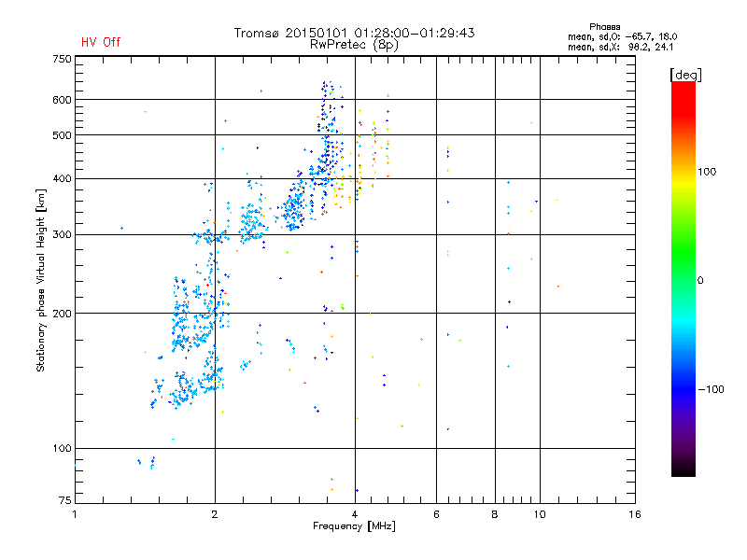Click the 'Phases' header text

[x=604, y=27]
